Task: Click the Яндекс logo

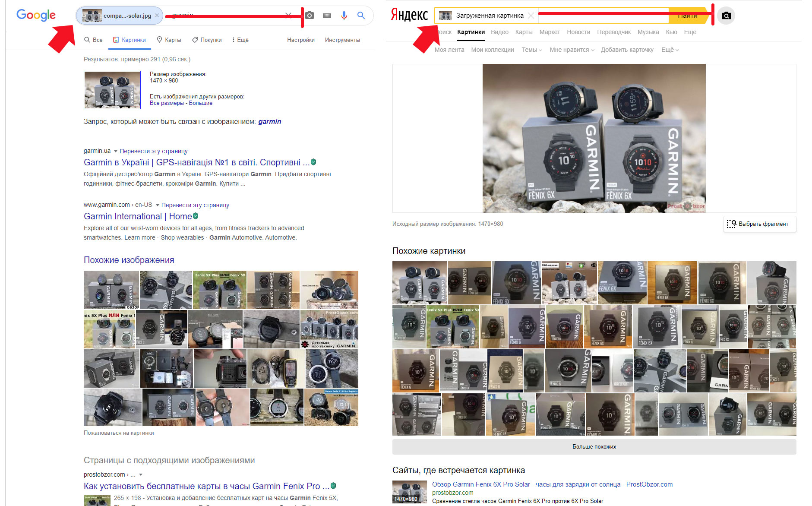Action: point(409,15)
